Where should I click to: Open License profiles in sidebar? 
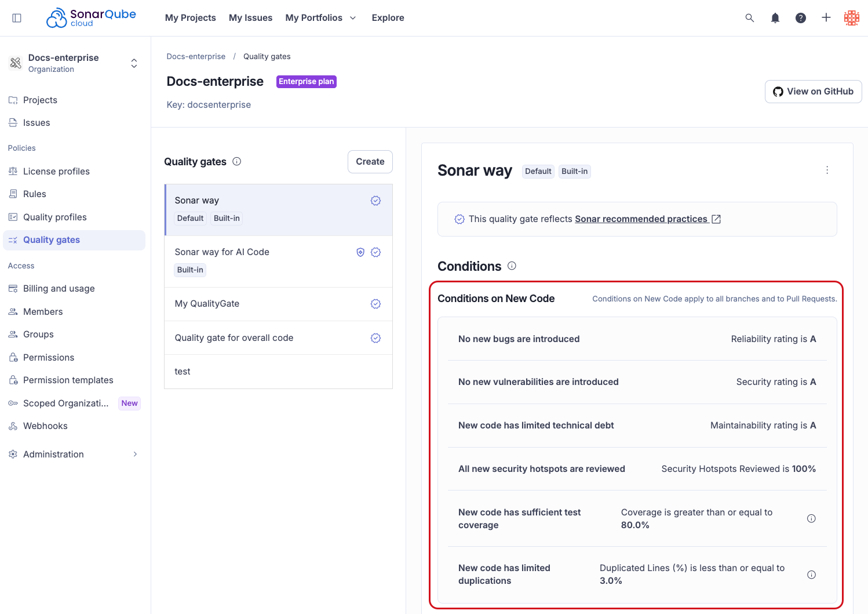click(x=74, y=172)
